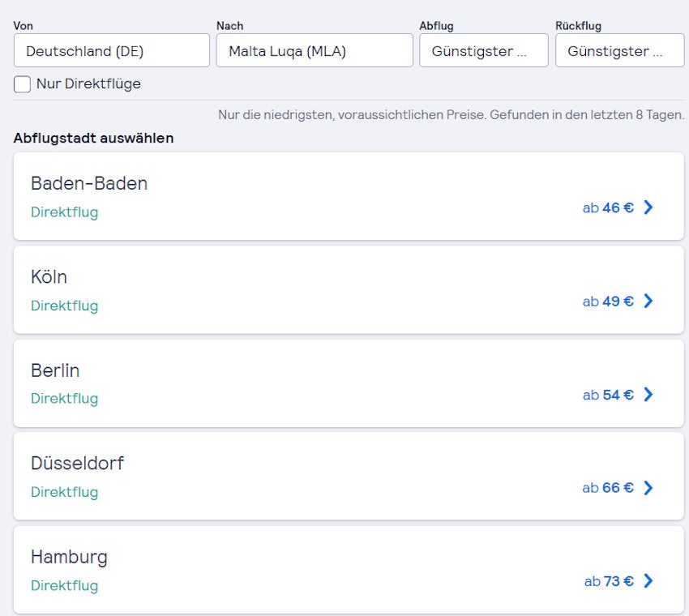Click the Nach field showing Malta Luqa (MLA)
This screenshot has width=689, height=616.
(315, 51)
